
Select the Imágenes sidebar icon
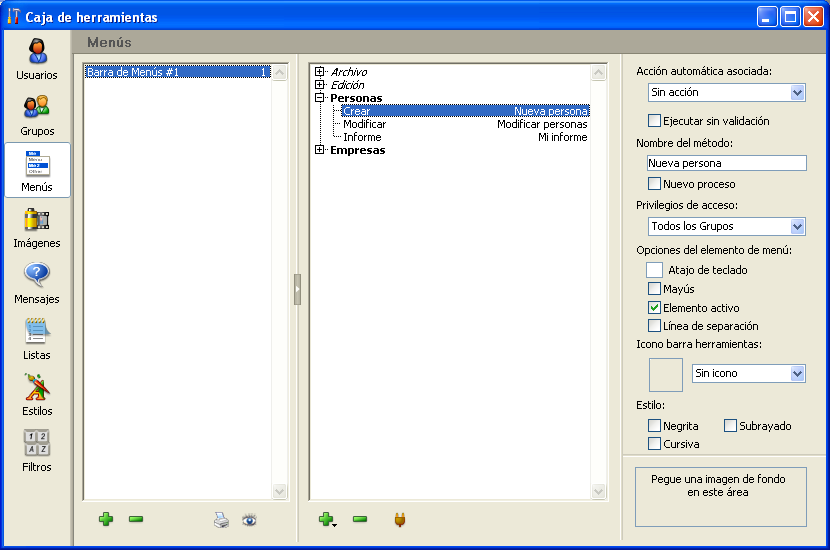(x=37, y=226)
